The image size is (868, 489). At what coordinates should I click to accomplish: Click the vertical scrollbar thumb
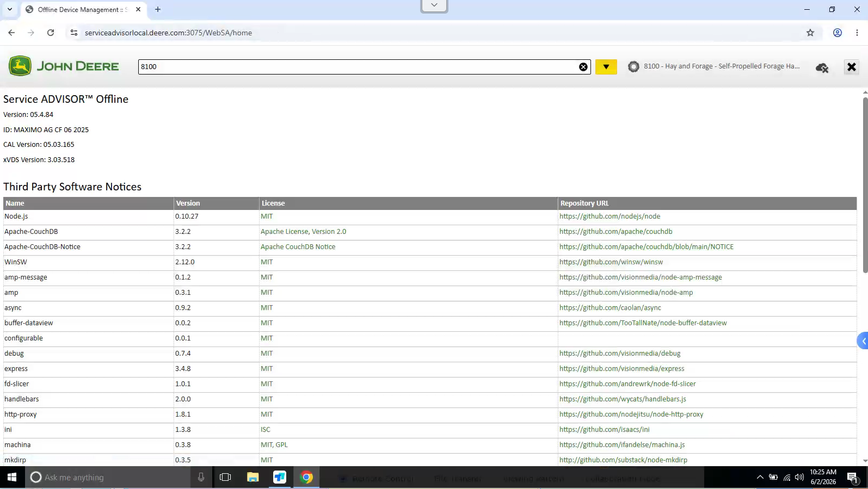[865, 184]
